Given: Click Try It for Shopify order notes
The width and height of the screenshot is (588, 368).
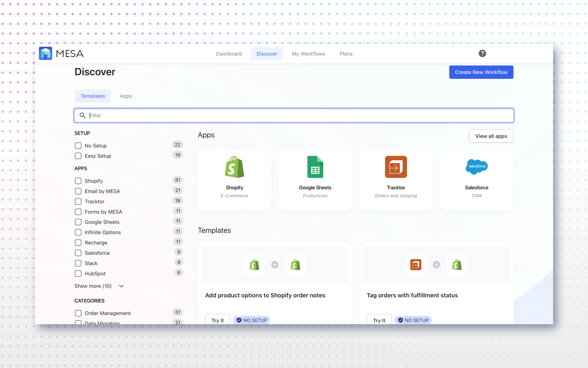Looking at the screenshot, I should pyautogui.click(x=218, y=320).
